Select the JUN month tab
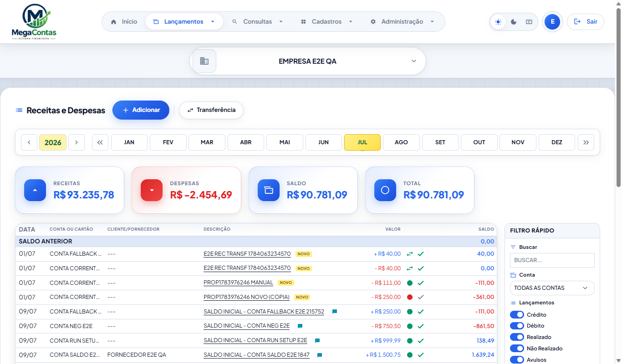This screenshot has height=364, width=622. [324, 142]
